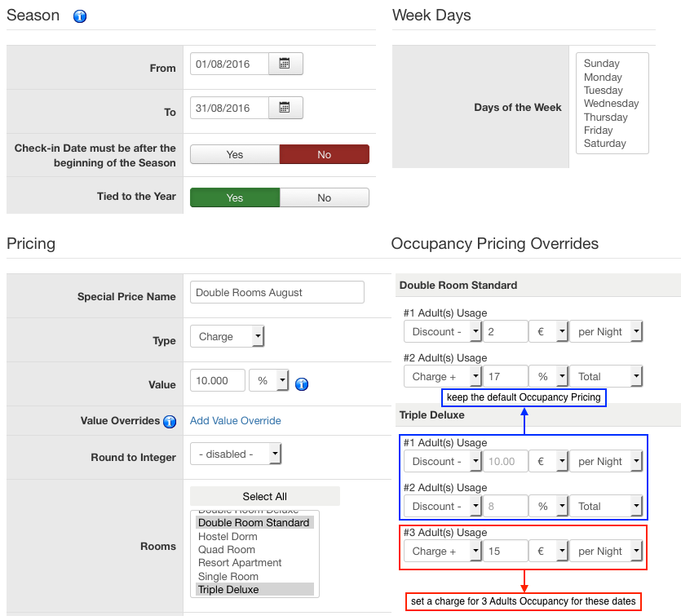Click Triple Deluxe #1 Adult amount 10.00 field
This screenshot has height=616, width=681.
(505, 461)
